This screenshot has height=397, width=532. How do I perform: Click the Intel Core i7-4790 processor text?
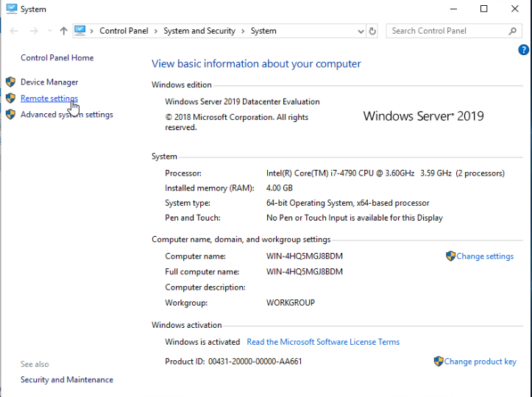[x=386, y=174]
